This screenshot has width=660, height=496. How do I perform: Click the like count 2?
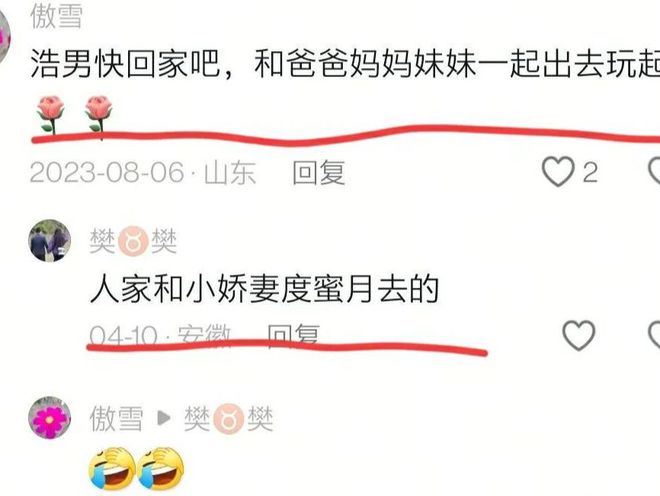click(590, 172)
